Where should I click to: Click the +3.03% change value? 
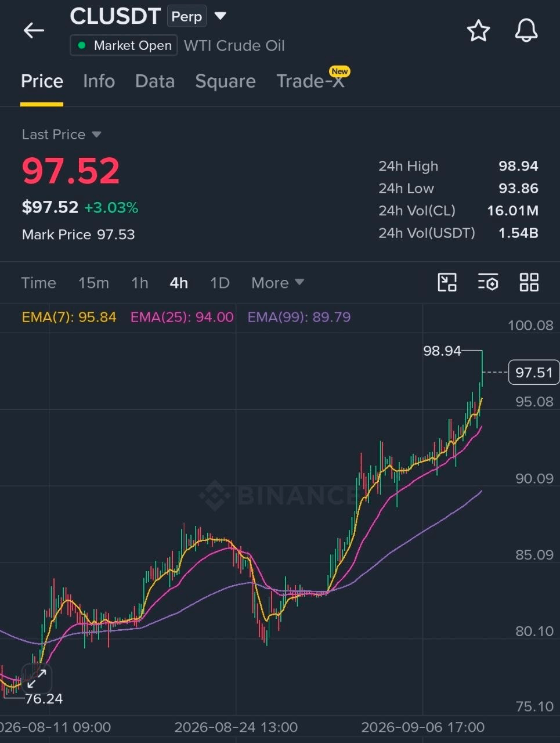tap(111, 207)
